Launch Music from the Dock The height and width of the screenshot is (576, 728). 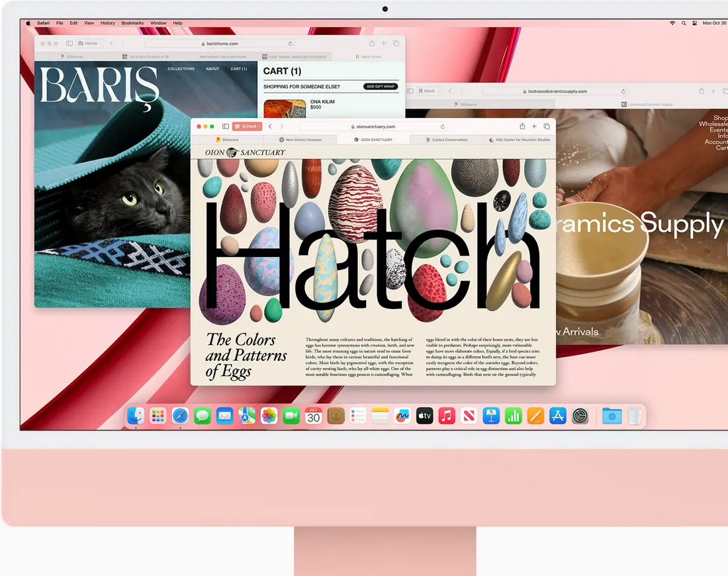[447, 416]
